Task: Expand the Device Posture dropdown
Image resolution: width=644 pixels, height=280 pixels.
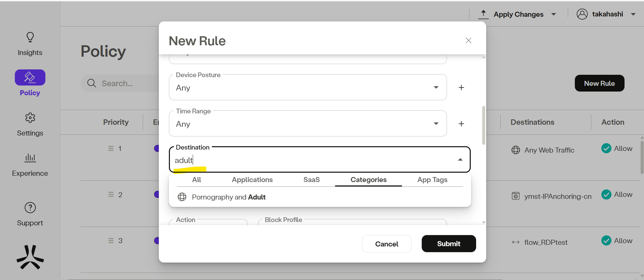Action: tap(436, 88)
